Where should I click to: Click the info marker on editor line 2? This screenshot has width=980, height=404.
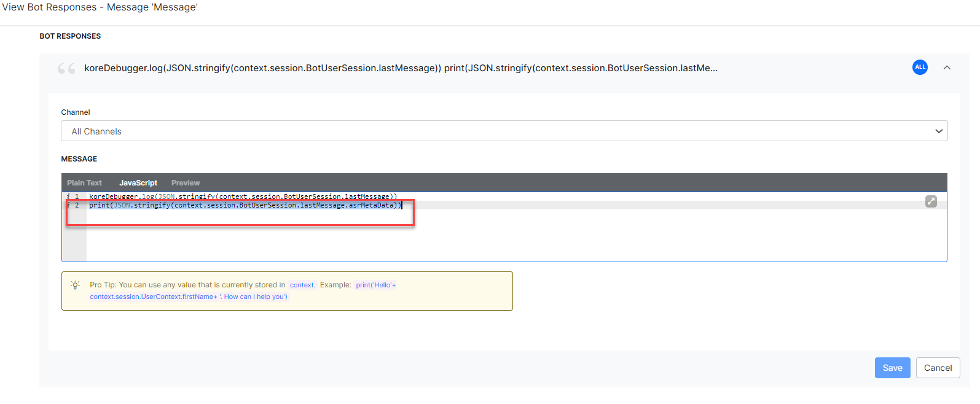click(68, 205)
